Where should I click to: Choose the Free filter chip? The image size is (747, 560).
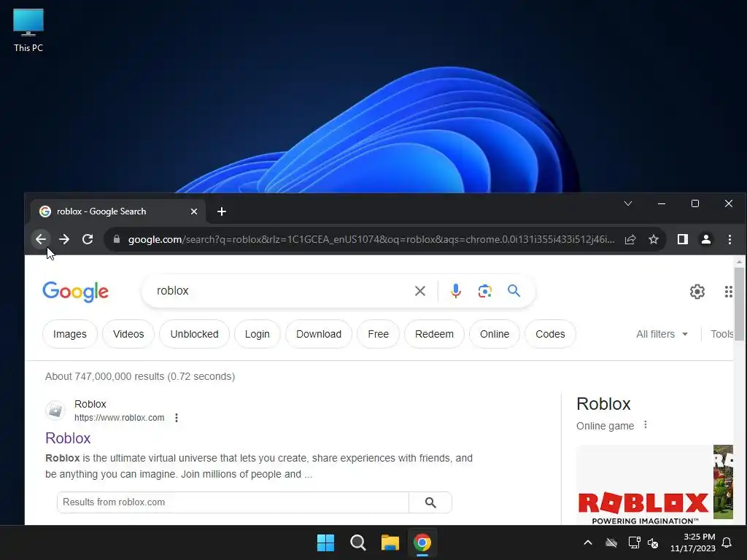[379, 334]
